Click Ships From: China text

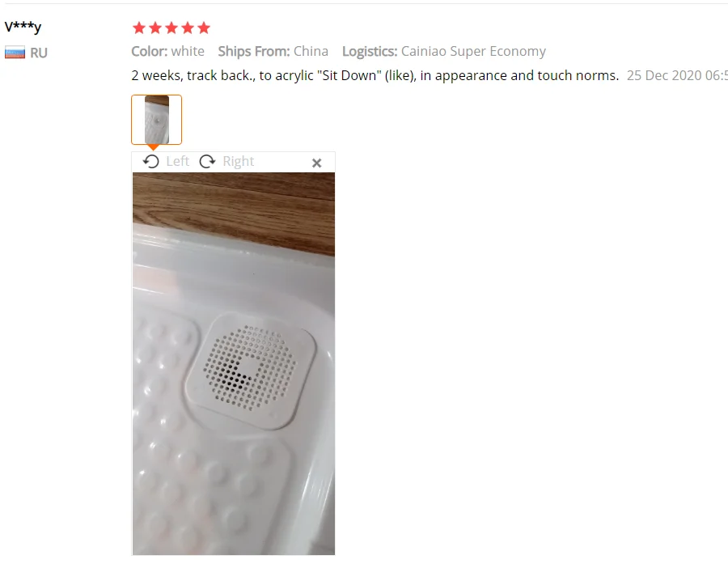coord(273,51)
